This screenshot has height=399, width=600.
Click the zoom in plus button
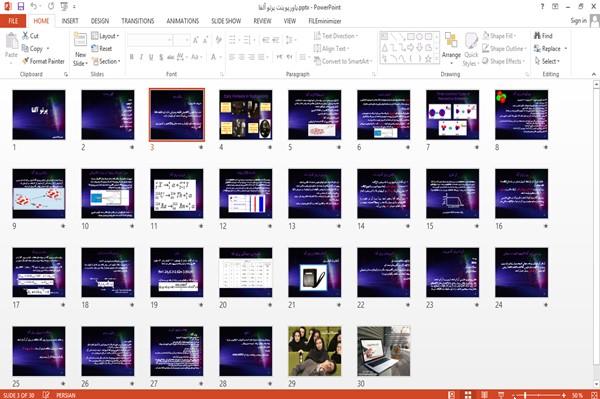(564, 395)
